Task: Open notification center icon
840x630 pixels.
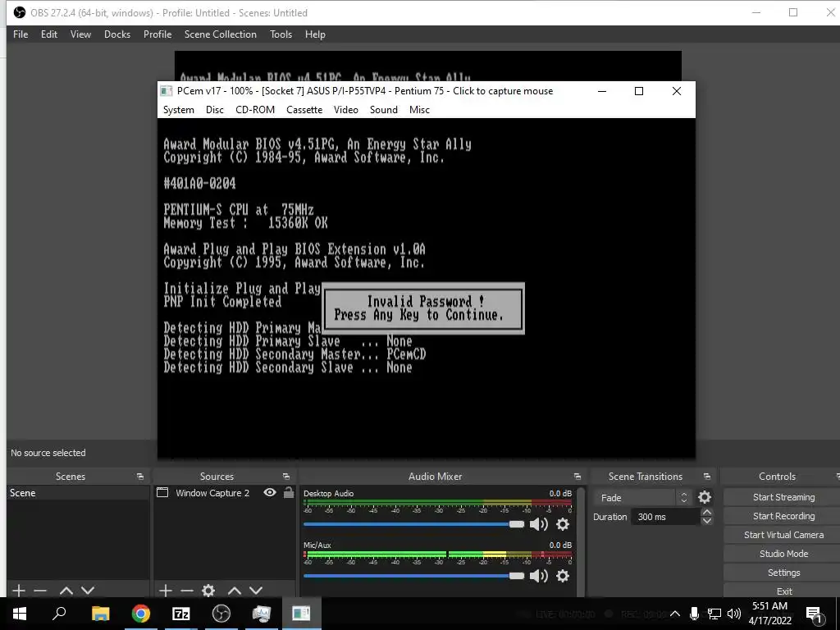Action: tap(814, 614)
